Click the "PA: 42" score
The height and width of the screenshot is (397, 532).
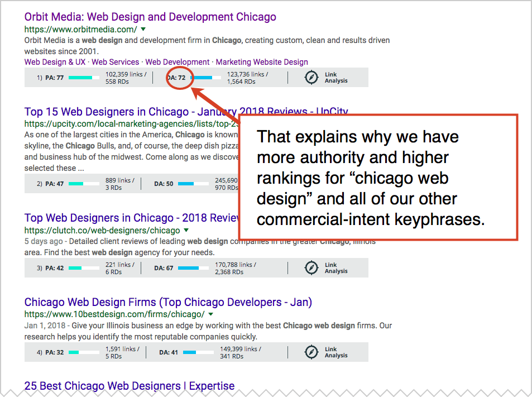click(54, 268)
